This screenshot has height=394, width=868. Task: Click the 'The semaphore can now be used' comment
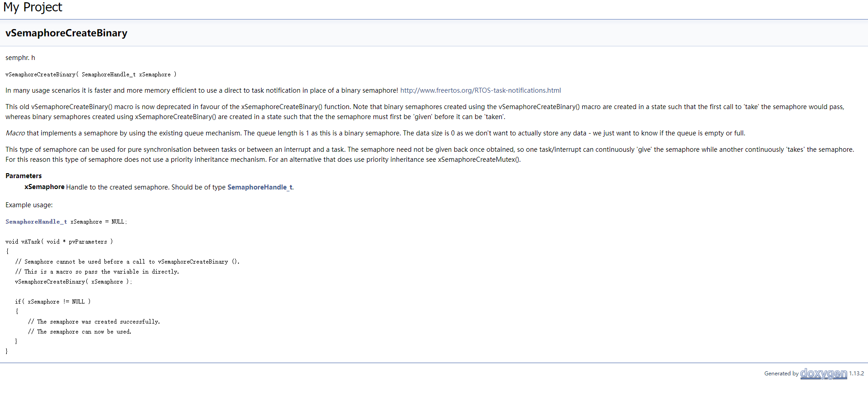(x=79, y=332)
